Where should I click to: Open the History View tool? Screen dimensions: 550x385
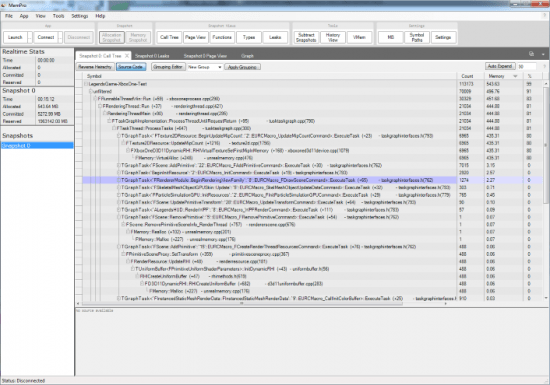(x=333, y=37)
